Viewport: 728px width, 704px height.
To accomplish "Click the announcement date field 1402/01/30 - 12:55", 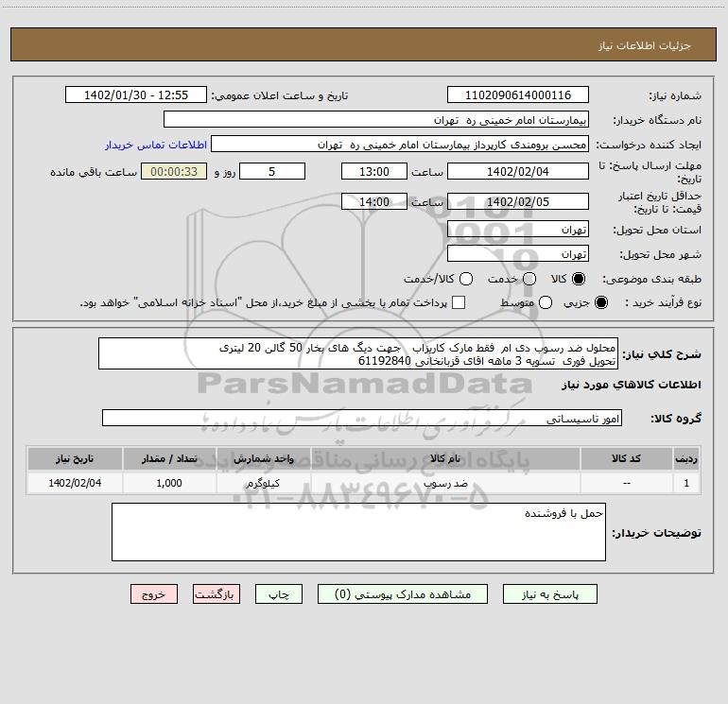I will pyautogui.click(x=136, y=94).
